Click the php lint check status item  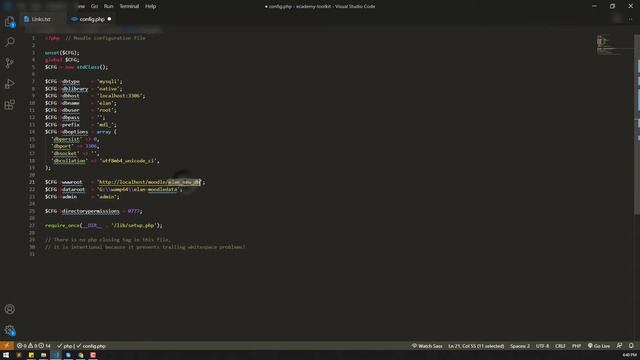[x=65, y=346]
